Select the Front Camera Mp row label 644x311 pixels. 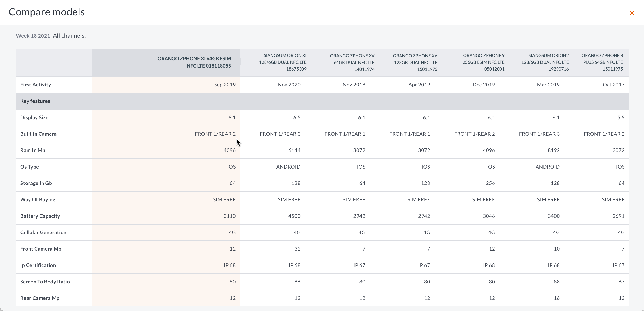click(x=41, y=249)
